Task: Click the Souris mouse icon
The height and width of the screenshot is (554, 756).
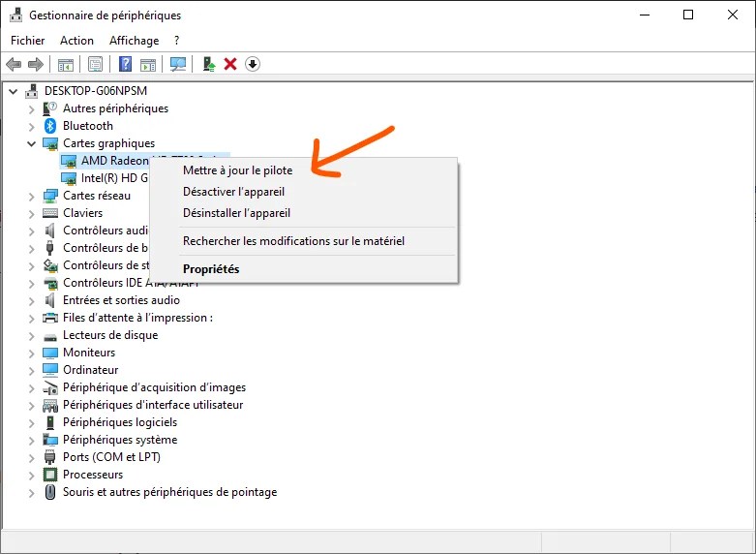Action: point(50,492)
